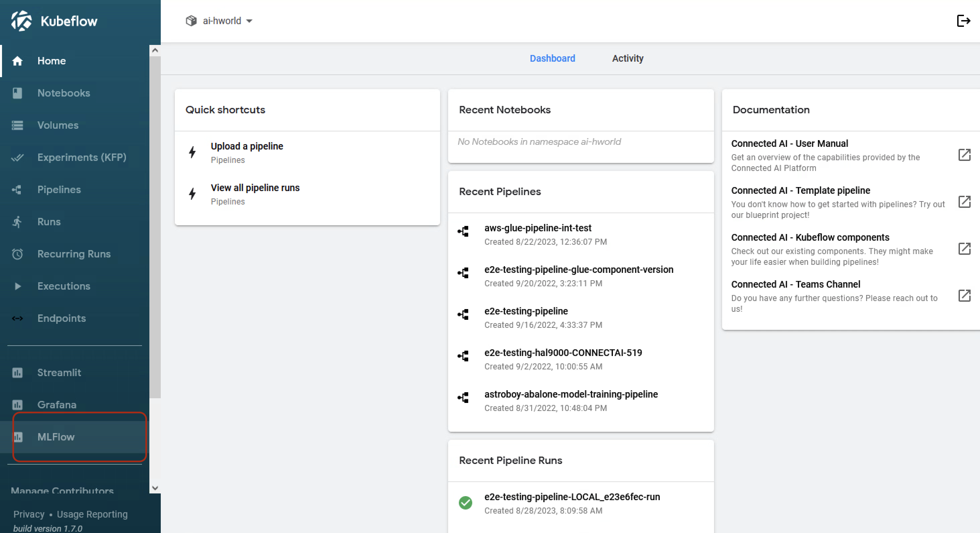The image size is (980, 533).
Task: Click pipeline icon next to astroboy-abalone-model-training-pipeline
Action: pos(463,398)
